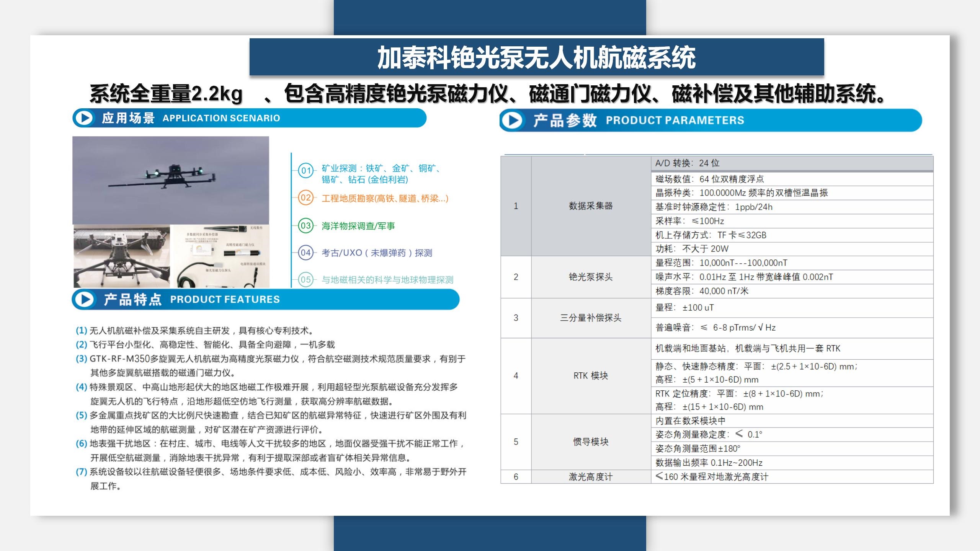
Task: Click the APPLICATION SCENARIO heading text
Action: [221, 118]
